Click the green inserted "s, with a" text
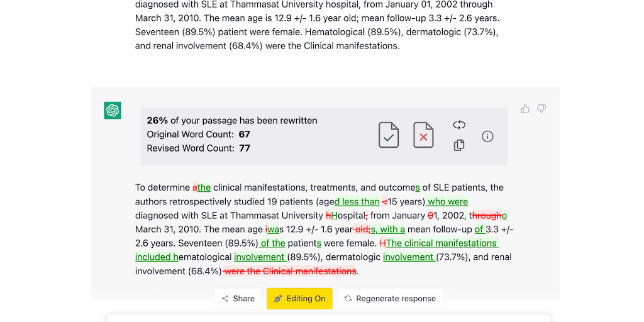 (387, 230)
